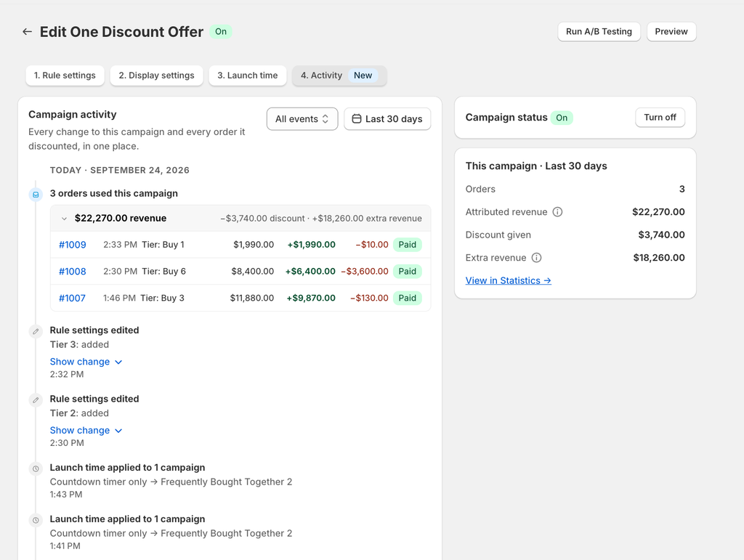Open Extra revenue info icon
The image size is (744, 560).
(536, 257)
